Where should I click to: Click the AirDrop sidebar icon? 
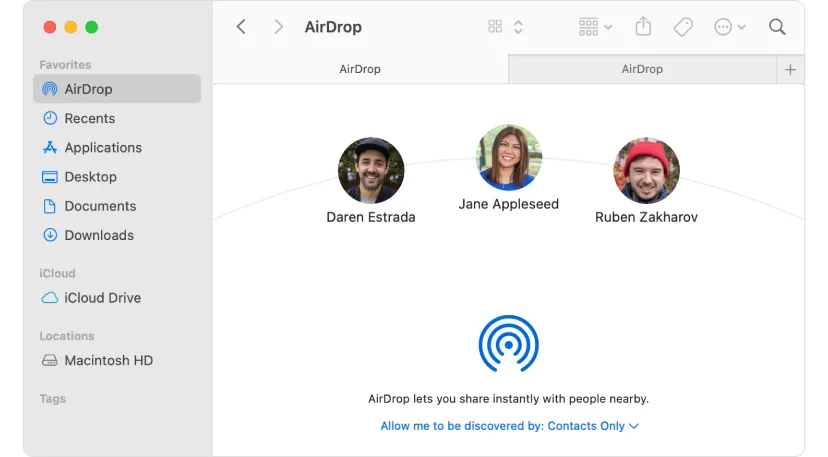[50, 89]
